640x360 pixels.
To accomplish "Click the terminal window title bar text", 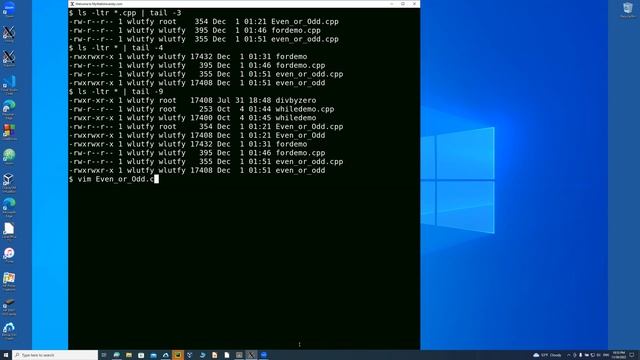I will click(x=99, y=4).
